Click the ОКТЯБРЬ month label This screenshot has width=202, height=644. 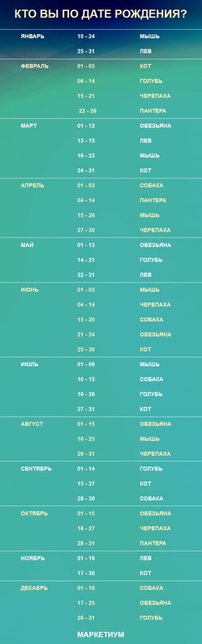[x=34, y=514]
